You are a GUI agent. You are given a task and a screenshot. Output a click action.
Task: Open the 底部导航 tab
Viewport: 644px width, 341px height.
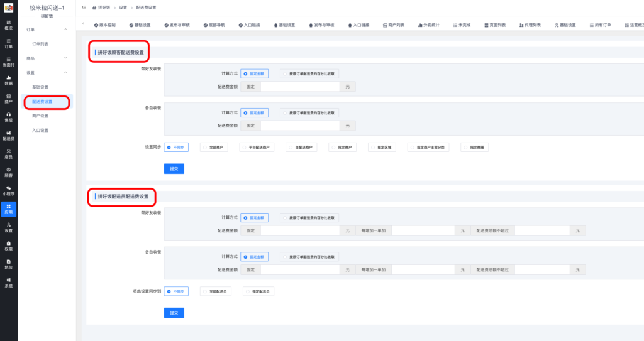214,25
